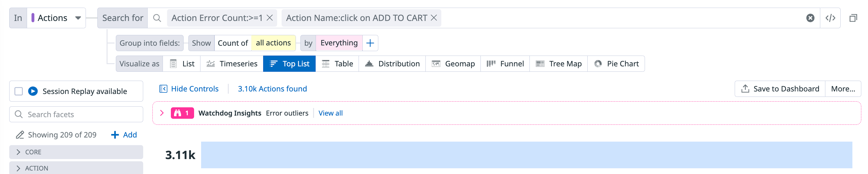The height and width of the screenshot is (174, 868).
Task: Click the 3.11k blue bar in top list
Action: (526, 155)
